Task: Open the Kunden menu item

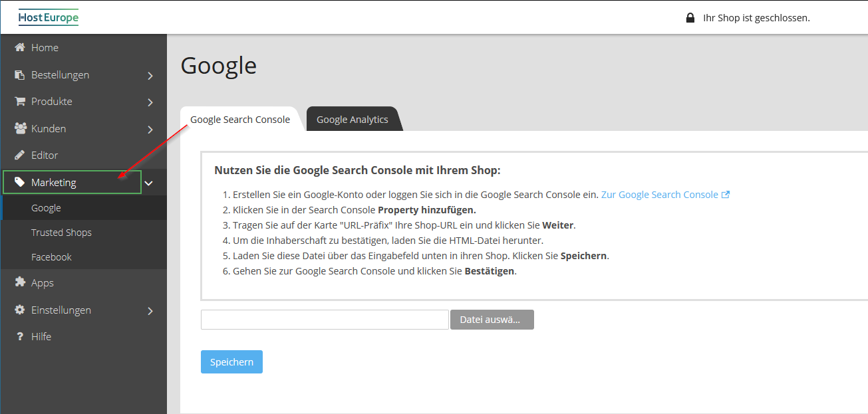Action: coord(83,129)
